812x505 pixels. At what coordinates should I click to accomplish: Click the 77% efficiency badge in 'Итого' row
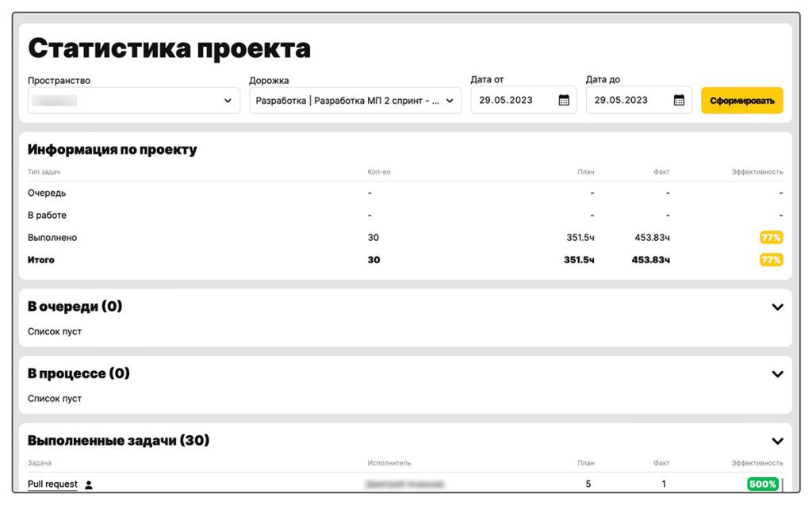(x=771, y=260)
